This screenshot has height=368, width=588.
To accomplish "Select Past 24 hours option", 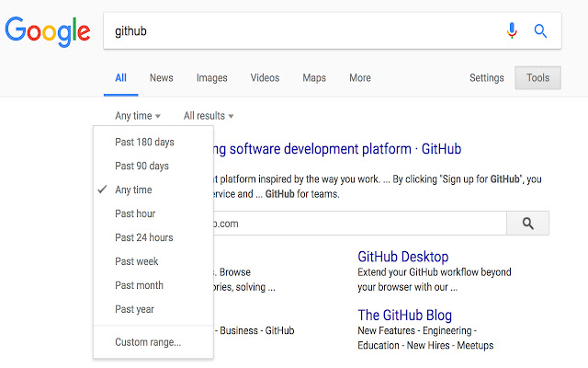I will (x=153, y=237).
